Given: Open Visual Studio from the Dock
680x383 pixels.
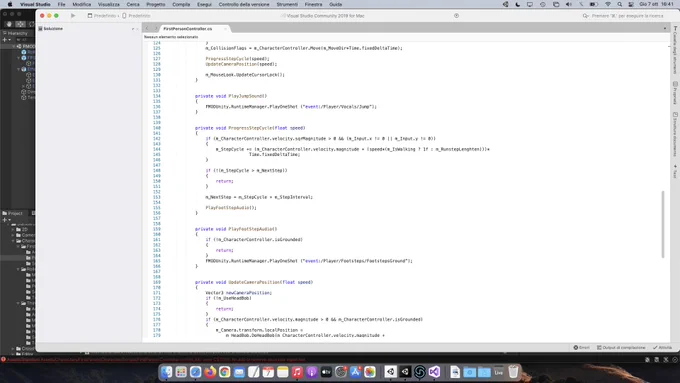Looking at the screenshot, I should click(434, 372).
